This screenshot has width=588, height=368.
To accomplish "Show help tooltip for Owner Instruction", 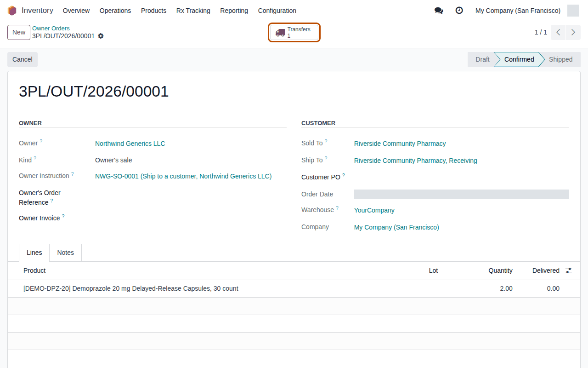I will point(73,174).
